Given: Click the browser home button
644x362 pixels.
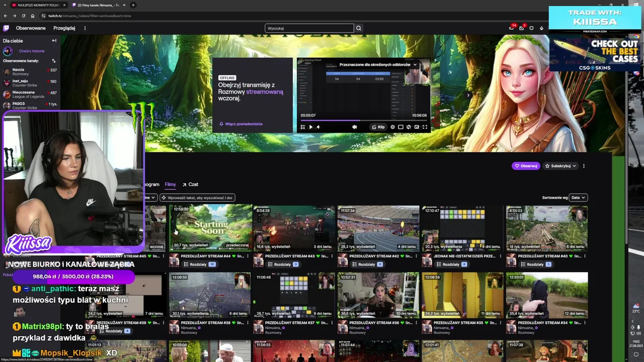Looking at the screenshot, I should 33,16.
